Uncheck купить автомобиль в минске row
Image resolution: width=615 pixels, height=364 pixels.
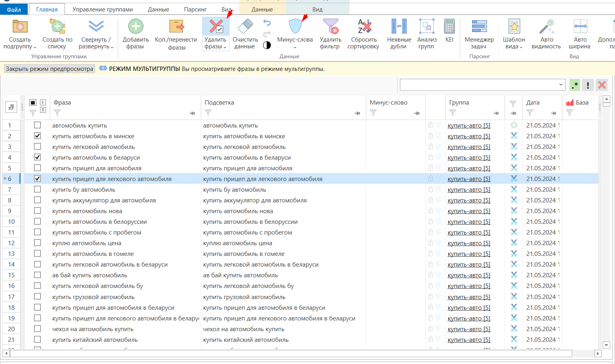click(37, 136)
